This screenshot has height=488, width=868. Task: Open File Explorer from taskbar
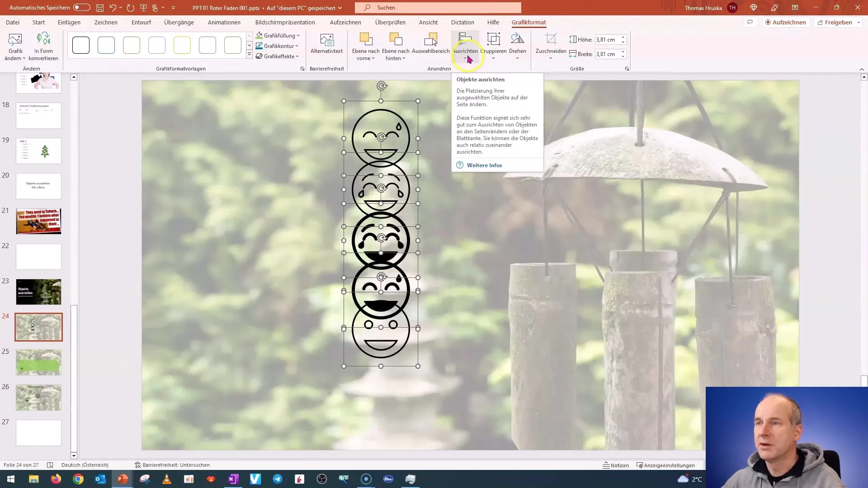(34, 479)
